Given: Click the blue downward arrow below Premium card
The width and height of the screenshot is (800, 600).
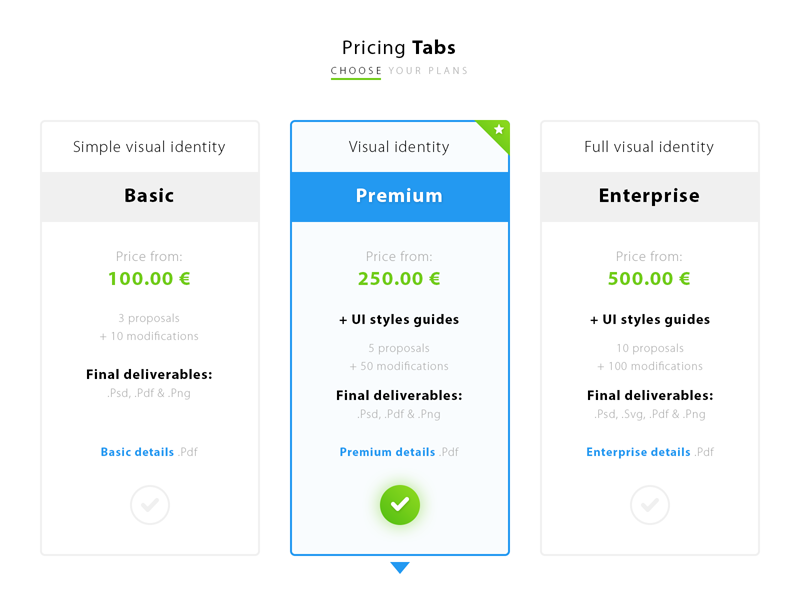Looking at the screenshot, I should coord(400,567).
